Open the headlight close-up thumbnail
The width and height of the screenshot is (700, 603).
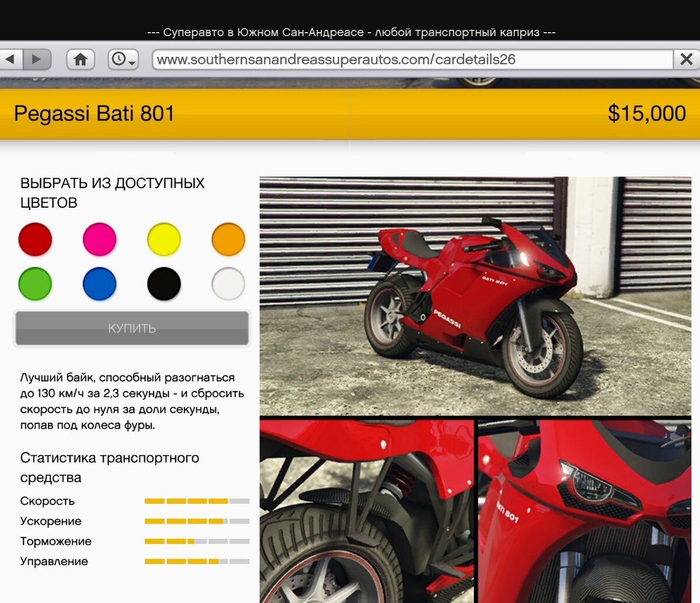coord(584,511)
